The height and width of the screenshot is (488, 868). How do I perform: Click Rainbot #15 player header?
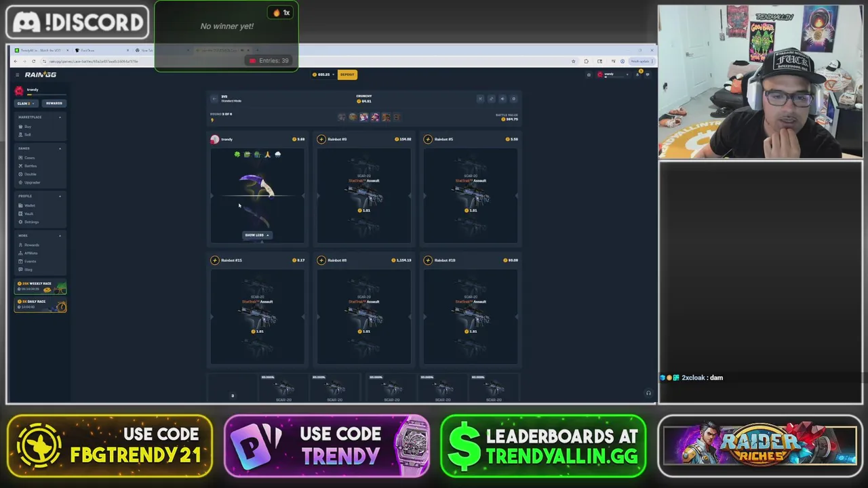pyautogui.click(x=258, y=260)
